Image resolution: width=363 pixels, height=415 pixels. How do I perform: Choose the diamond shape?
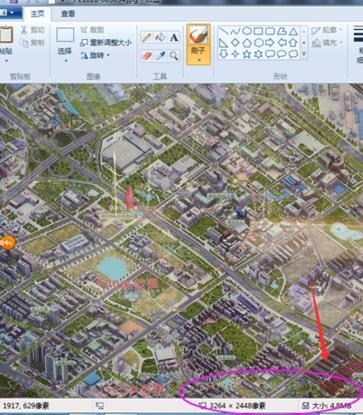point(235,43)
